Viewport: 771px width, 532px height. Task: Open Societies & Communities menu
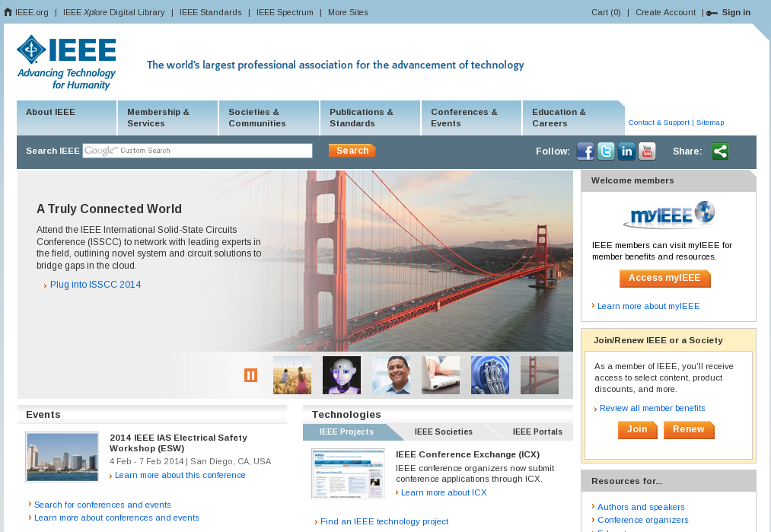[269, 118]
